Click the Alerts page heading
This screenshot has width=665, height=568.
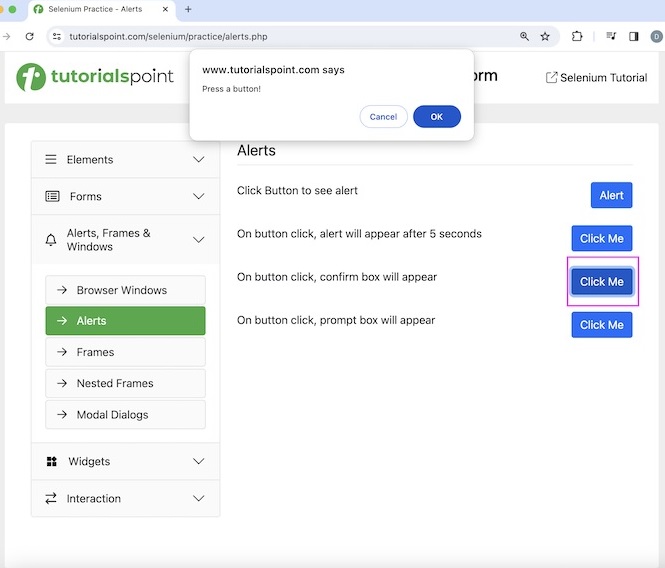256,151
